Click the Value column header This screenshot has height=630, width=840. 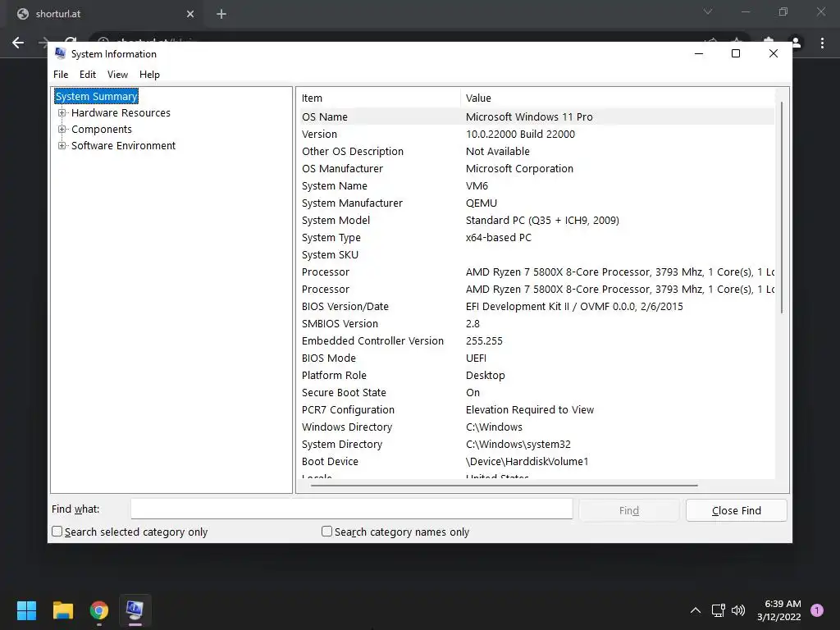point(618,98)
